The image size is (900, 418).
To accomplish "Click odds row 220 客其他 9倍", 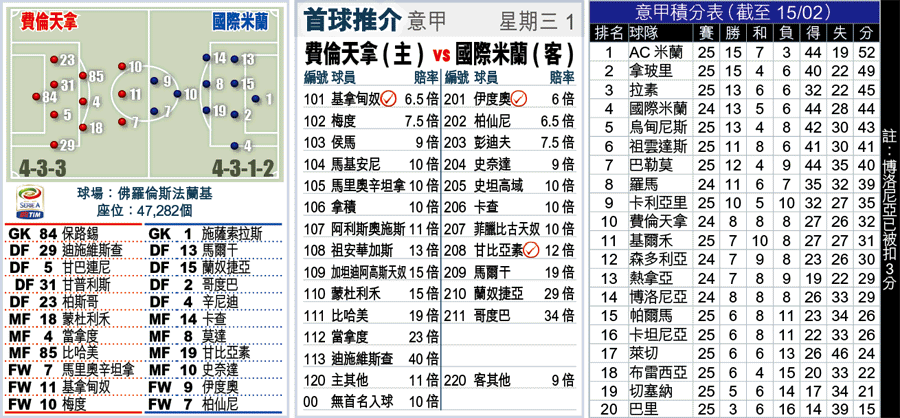I will (x=510, y=380).
